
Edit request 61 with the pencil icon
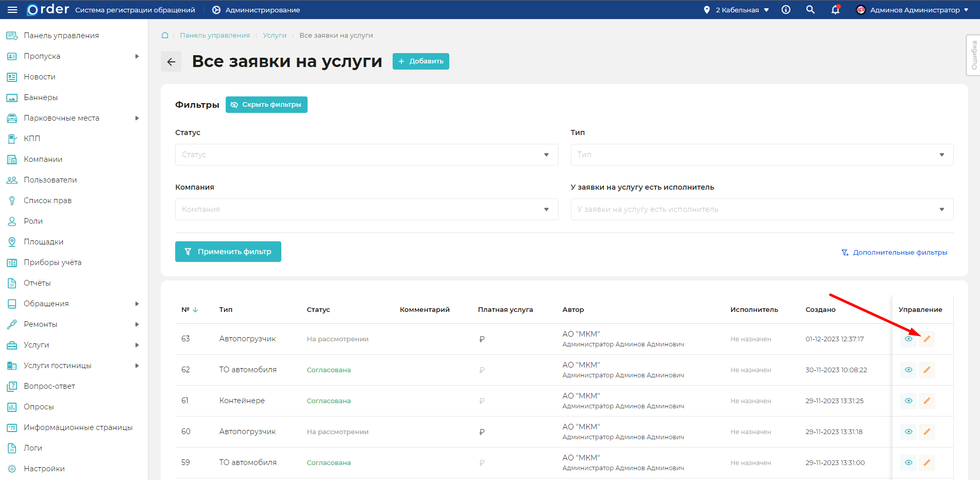(x=926, y=401)
